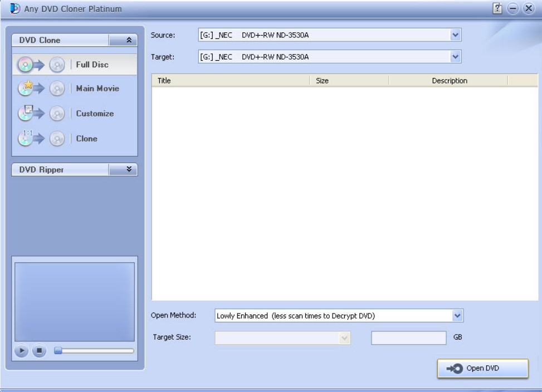Click the Target Size GB input field
This screenshot has width=542, height=392.
408,338
